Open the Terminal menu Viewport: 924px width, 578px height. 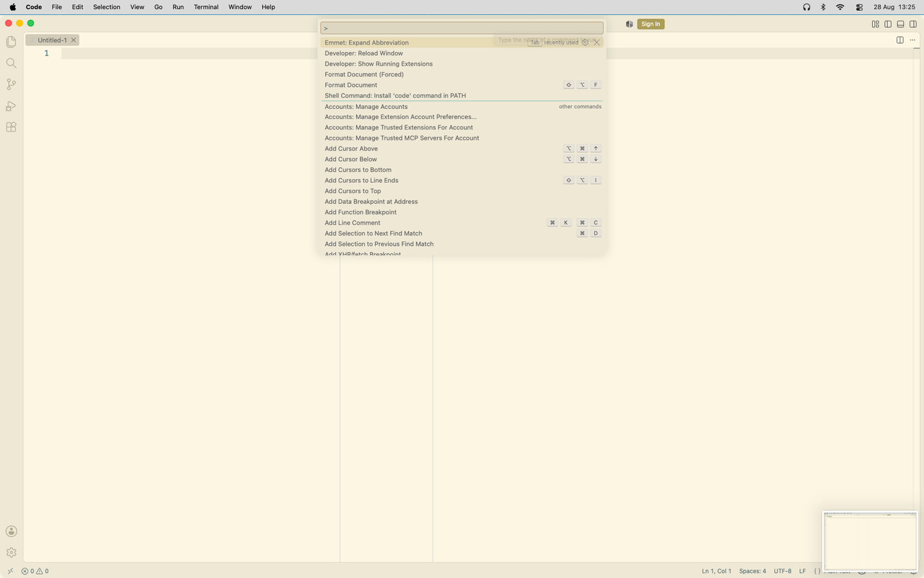206,7
